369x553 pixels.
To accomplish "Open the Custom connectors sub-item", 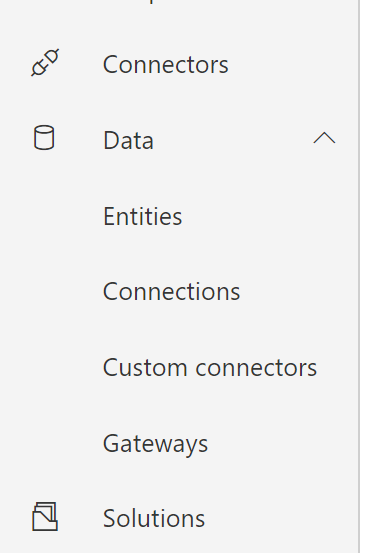I will tap(210, 367).
